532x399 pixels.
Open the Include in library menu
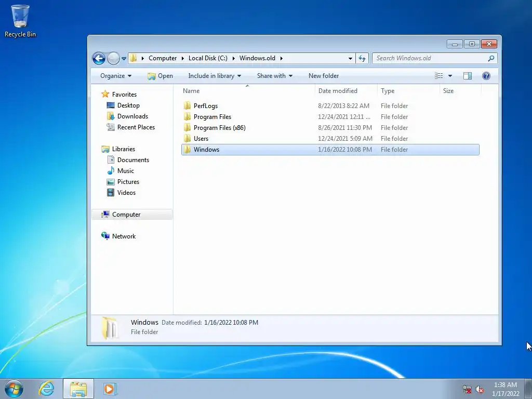click(x=215, y=76)
